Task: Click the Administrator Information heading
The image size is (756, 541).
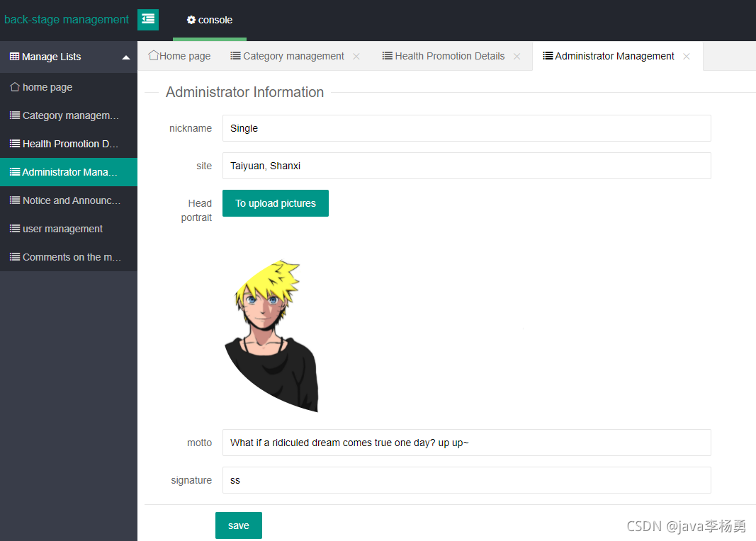Action: coord(245,92)
